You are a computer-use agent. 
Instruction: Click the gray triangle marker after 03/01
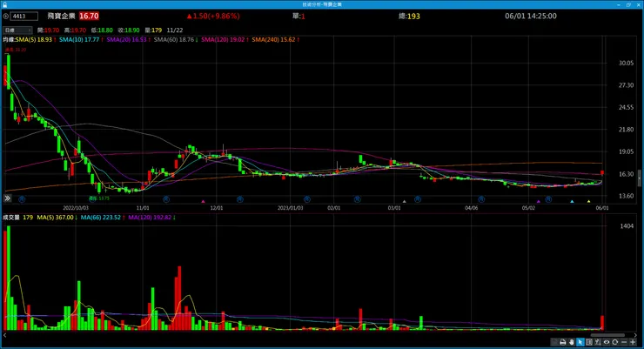coord(404,202)
